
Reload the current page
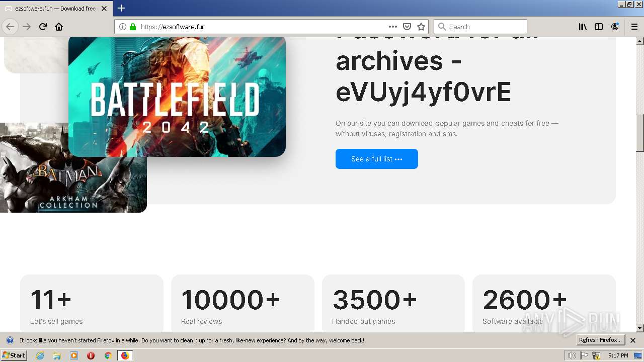point(43,27)
